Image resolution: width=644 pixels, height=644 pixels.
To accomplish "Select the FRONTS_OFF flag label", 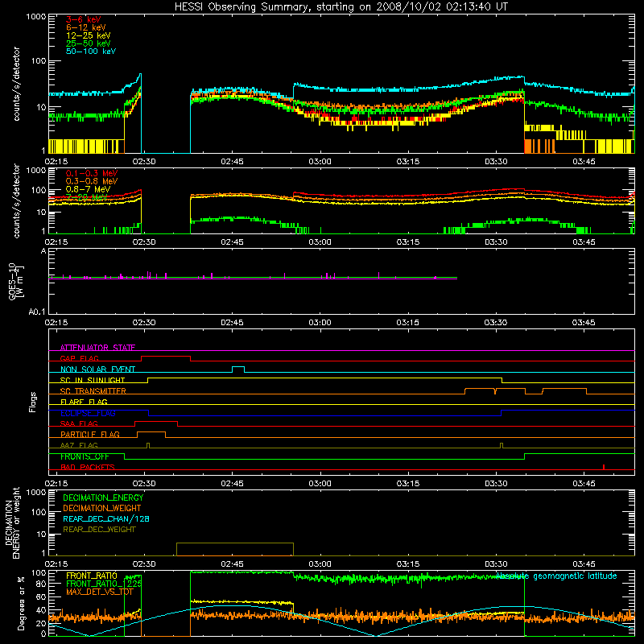I will click(85, 456).
